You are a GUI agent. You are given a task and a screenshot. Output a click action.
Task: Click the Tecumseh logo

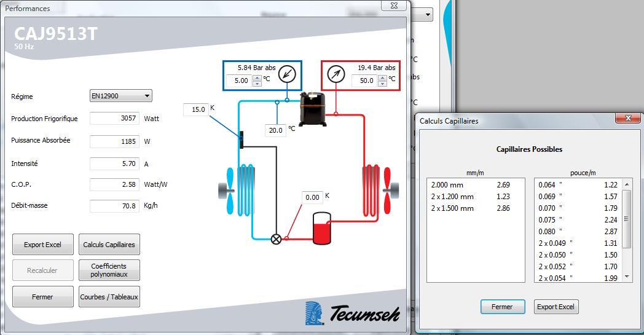[x=352, y=313]
